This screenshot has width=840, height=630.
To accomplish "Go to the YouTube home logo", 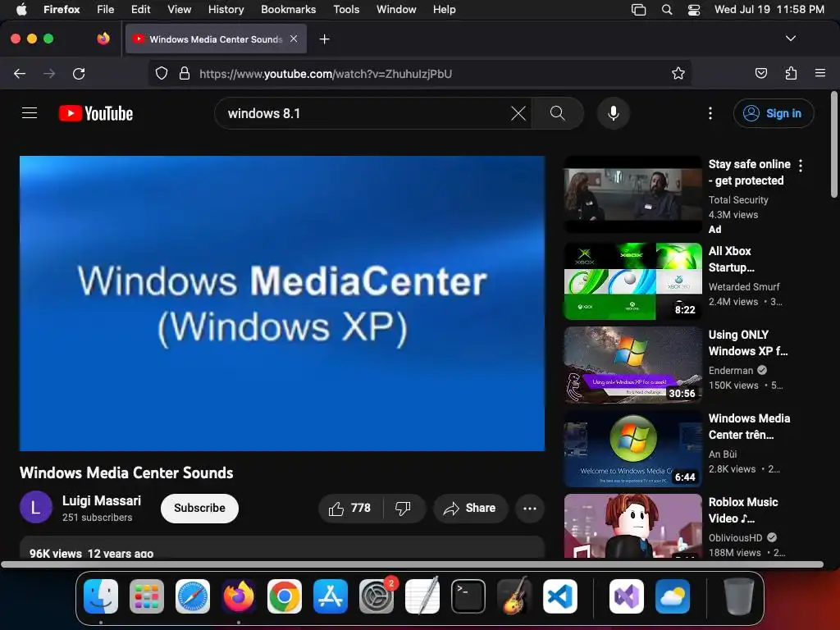I will [x=96, y=113].
